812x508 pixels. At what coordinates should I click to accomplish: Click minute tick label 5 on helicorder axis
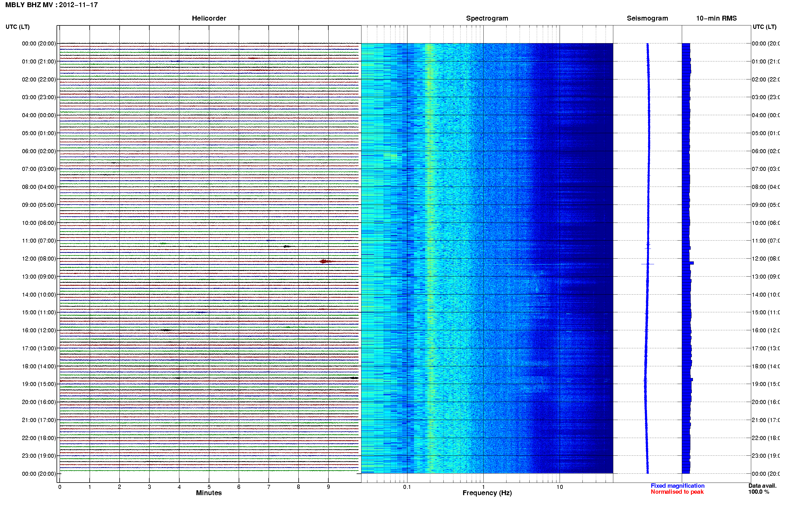tap(209, 487)
